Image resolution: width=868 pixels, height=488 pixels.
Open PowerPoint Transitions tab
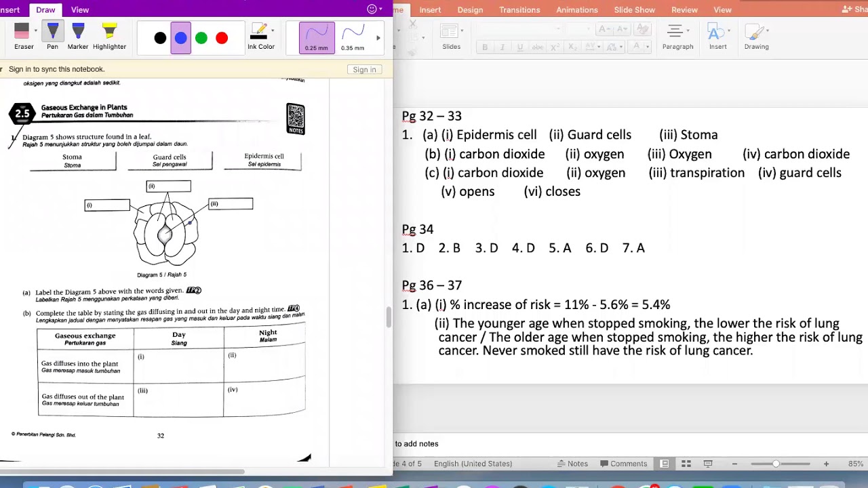click(519, 9)
